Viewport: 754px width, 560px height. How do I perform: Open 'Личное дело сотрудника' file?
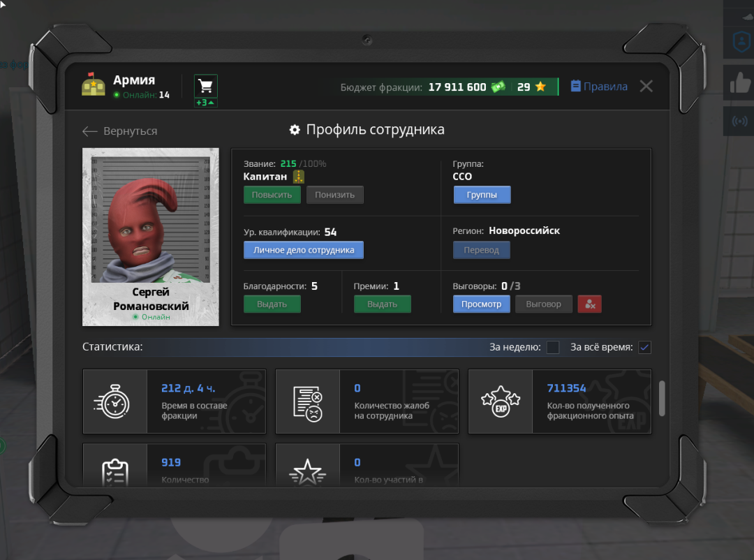tap(303, 250)
